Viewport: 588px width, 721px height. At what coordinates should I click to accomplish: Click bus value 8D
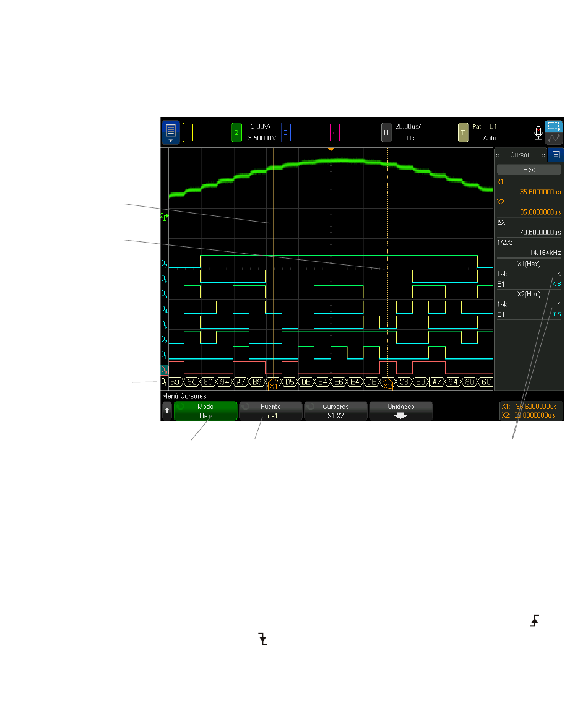coord(469,382)
